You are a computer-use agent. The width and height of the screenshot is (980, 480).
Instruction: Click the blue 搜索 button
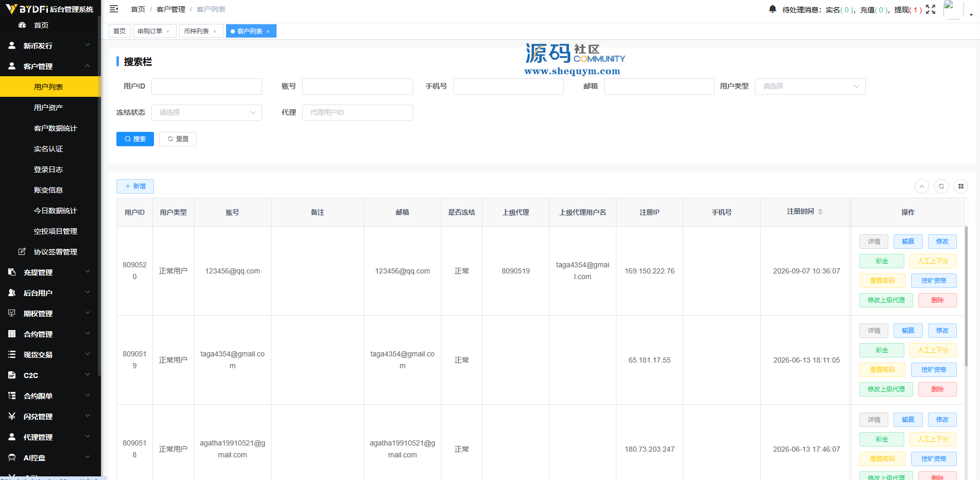click(135, 139)
